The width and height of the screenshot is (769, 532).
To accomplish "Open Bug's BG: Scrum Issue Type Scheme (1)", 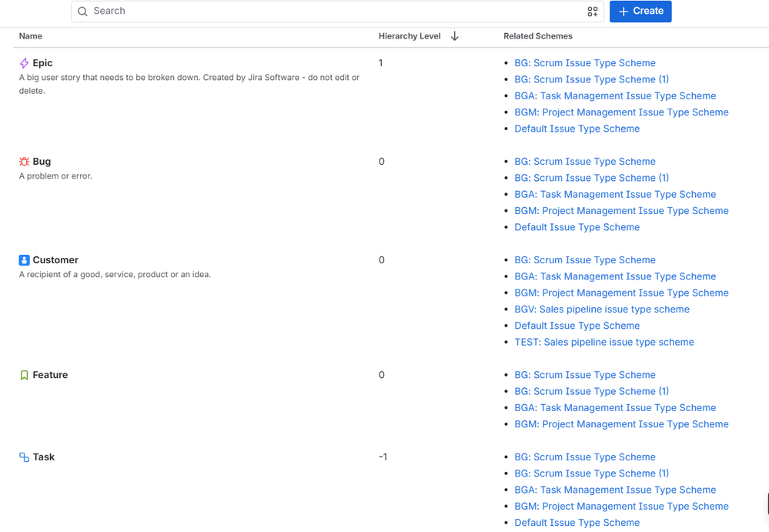I will (x=591, y=178).
